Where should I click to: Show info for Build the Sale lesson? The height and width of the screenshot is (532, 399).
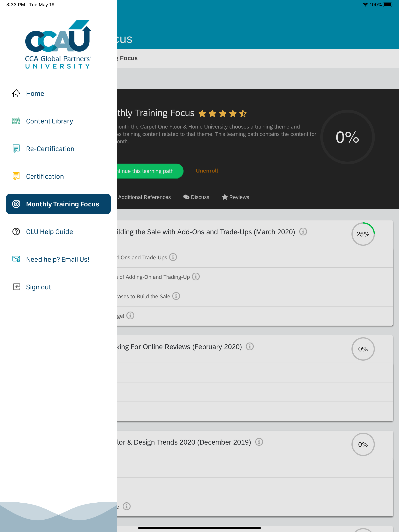coord(176,296)
